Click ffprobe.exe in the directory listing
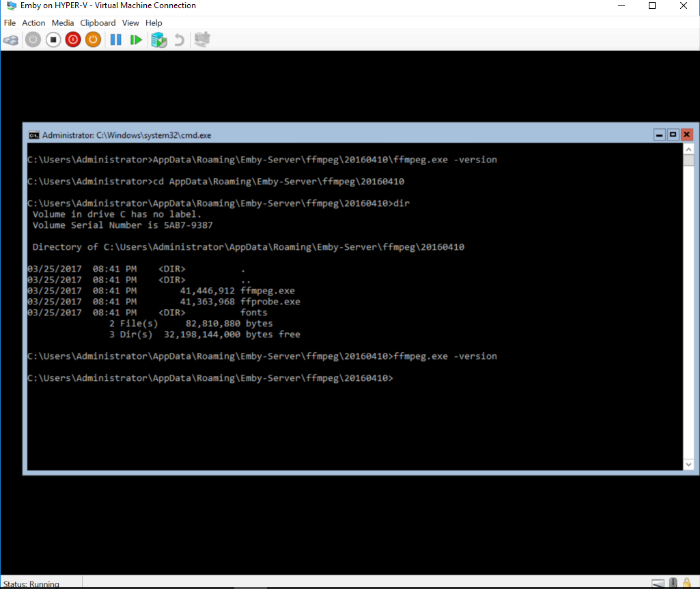 click(270, 302)
